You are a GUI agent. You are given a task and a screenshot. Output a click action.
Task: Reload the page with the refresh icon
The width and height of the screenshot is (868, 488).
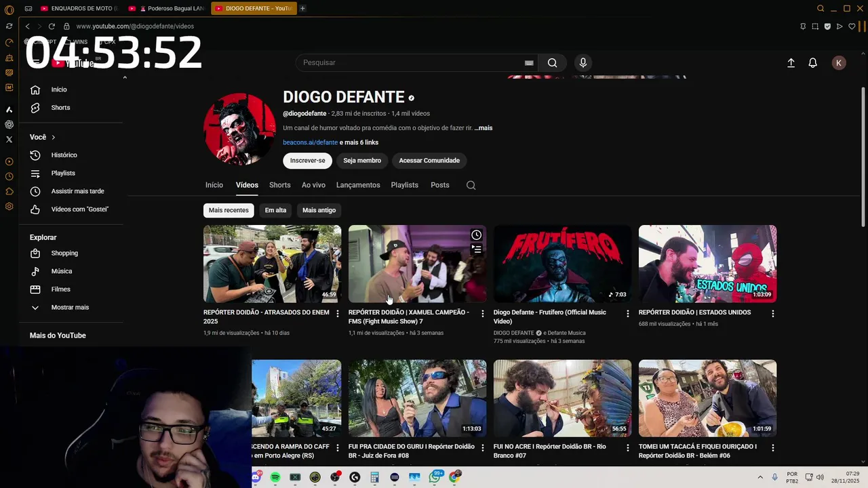point(52,26)
